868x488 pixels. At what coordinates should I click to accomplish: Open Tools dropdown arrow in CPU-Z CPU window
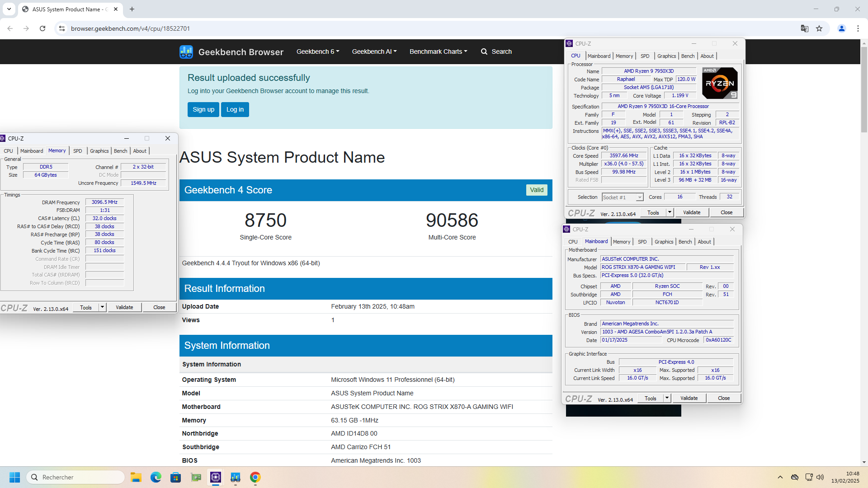pos(670,212)
